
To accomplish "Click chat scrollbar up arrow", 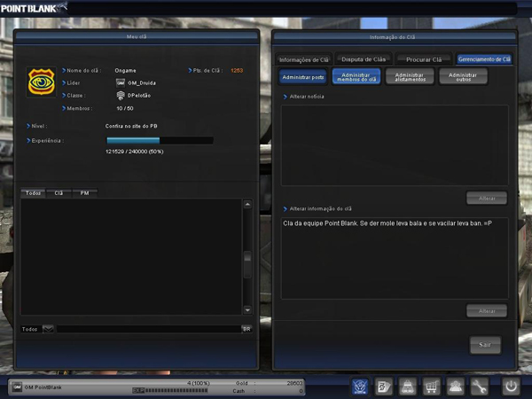I will pos(247,204).
